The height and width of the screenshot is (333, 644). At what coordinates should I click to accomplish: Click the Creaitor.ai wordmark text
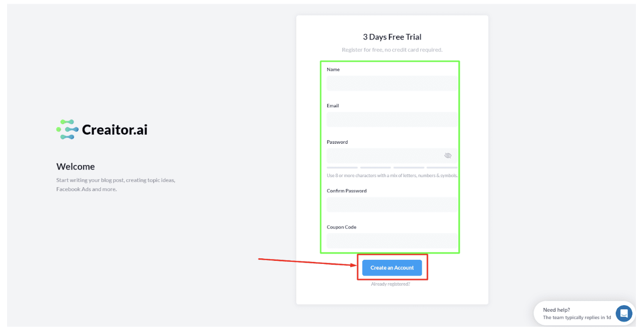coord(114,130)
